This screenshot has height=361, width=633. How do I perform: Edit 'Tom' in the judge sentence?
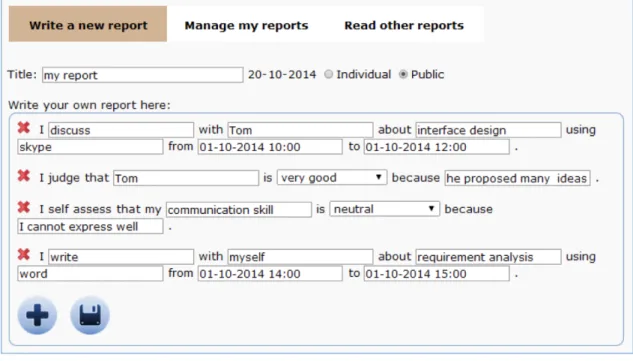pyautogui.click(x=186, y=178)
